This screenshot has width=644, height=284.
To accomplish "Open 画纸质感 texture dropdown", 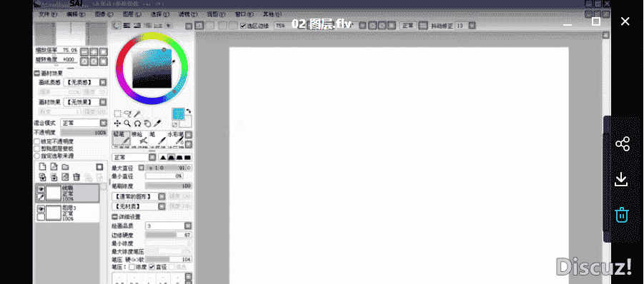I will (x=103, y=82).
